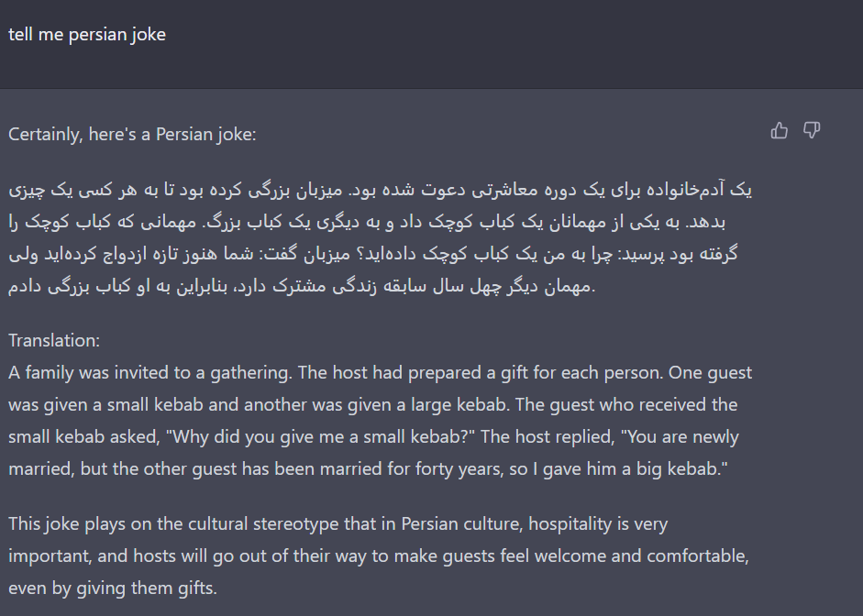Image resolution: width=863 pixels, height=616 pixels.
Task: Click the last line of the Persian paragraph
Action: point(302,286)
